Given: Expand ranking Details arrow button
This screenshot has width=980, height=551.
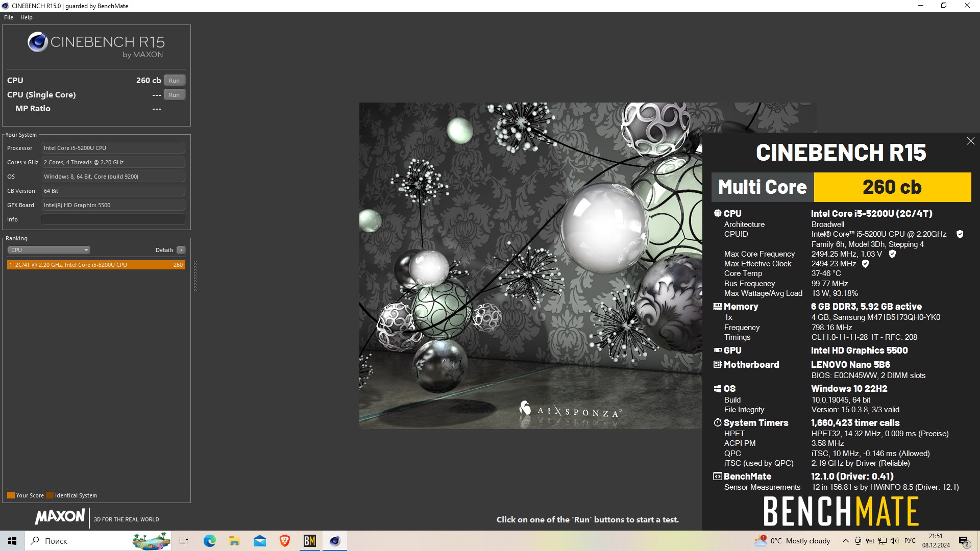Looking at the screenshot, I should click(x=181, y=250).
